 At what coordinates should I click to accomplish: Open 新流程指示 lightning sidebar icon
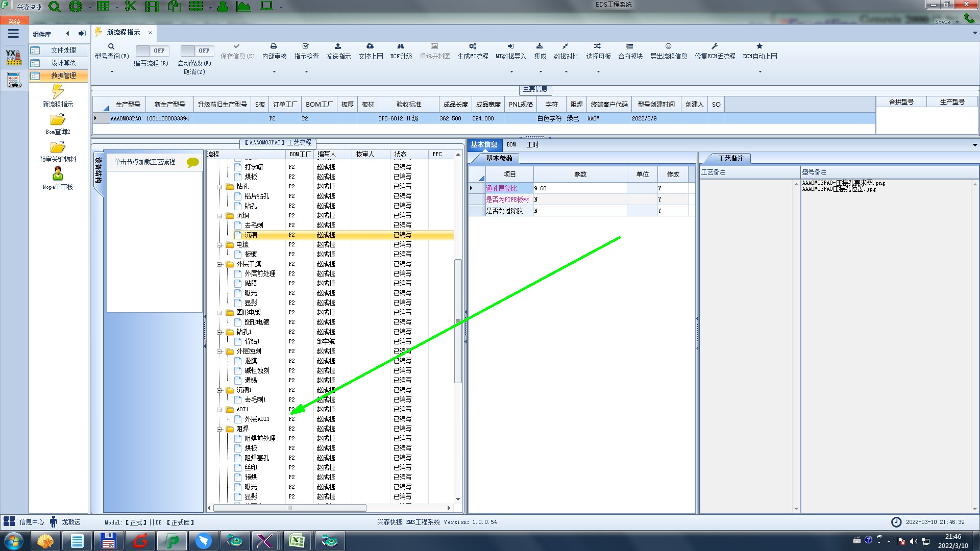[x=58, y=92]
